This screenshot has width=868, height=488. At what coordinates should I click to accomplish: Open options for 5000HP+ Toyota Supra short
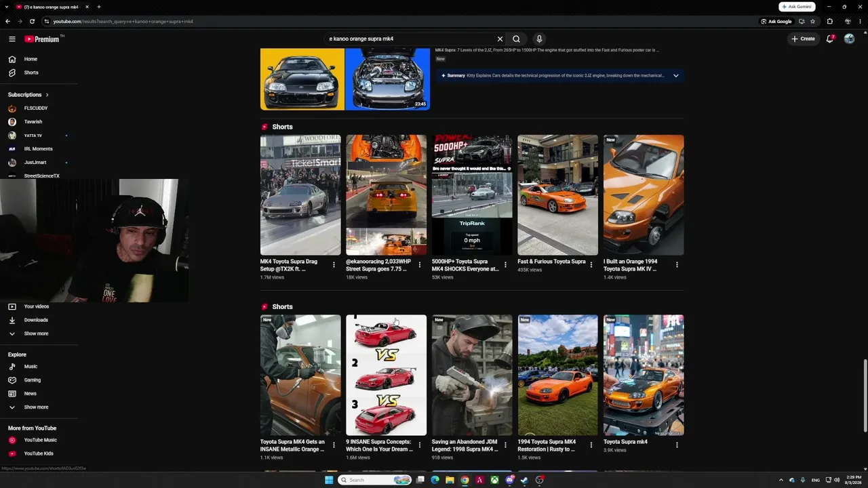pos(505,265)
